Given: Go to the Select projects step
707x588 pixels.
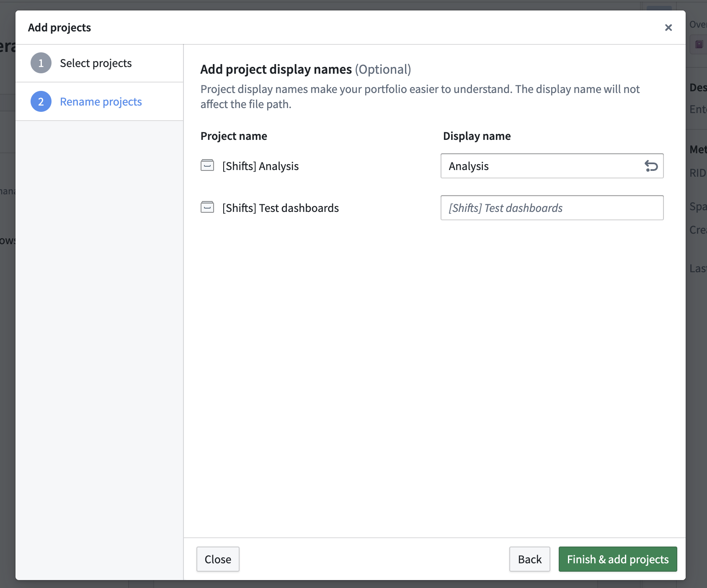Looking at the screenshot, I should click(x=99, y=63).
